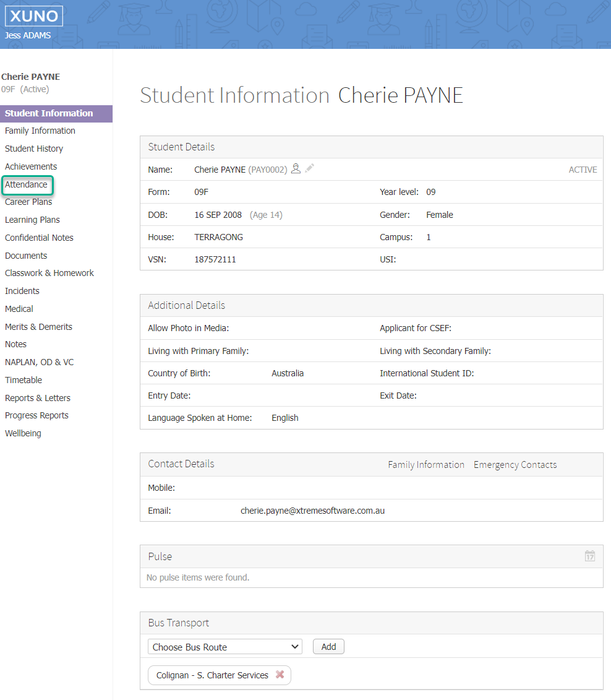
Task: Open the Choose Bus Route dropdown
Action: 224,646
